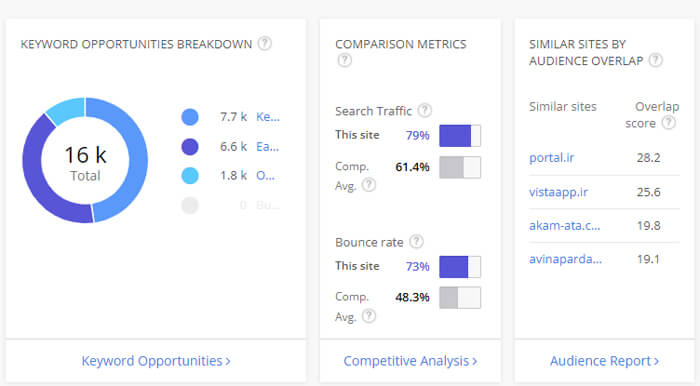Click help icon under Comparison Metrics heading
The image size is (700, 386).
click(x=344, y=60)
